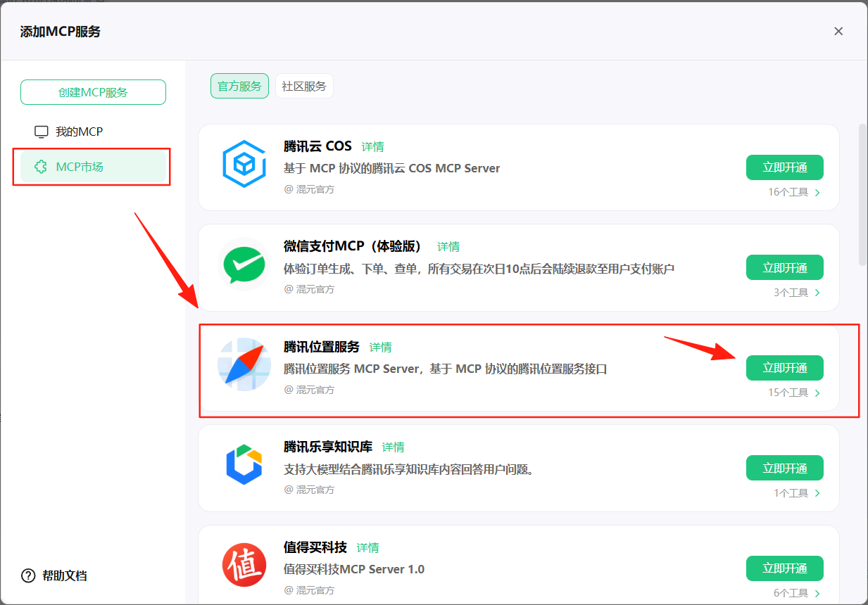Viewport: 868px width, 605px height.
Task: Open 详情 link for 腾讯云 COS
Action: coord(373,146)
